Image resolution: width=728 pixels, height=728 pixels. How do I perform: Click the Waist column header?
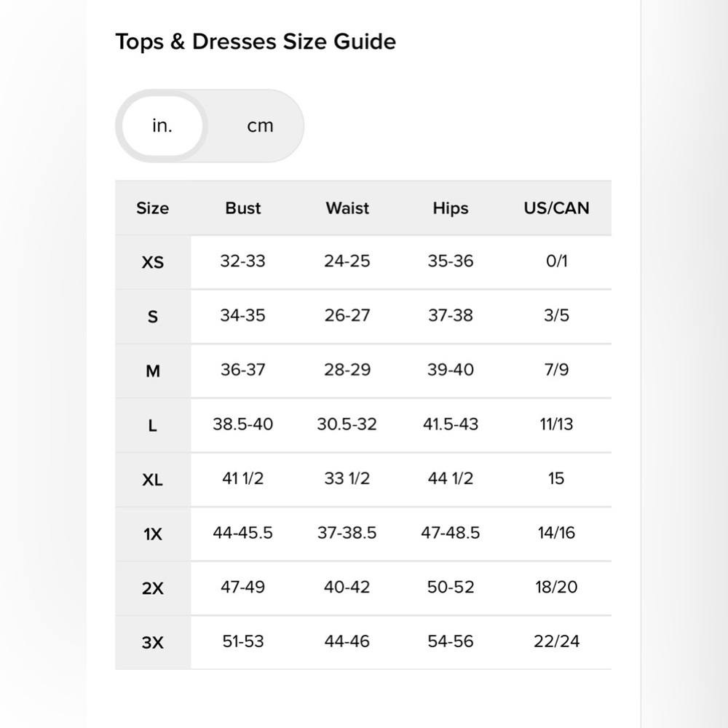[x=347, y=208]
